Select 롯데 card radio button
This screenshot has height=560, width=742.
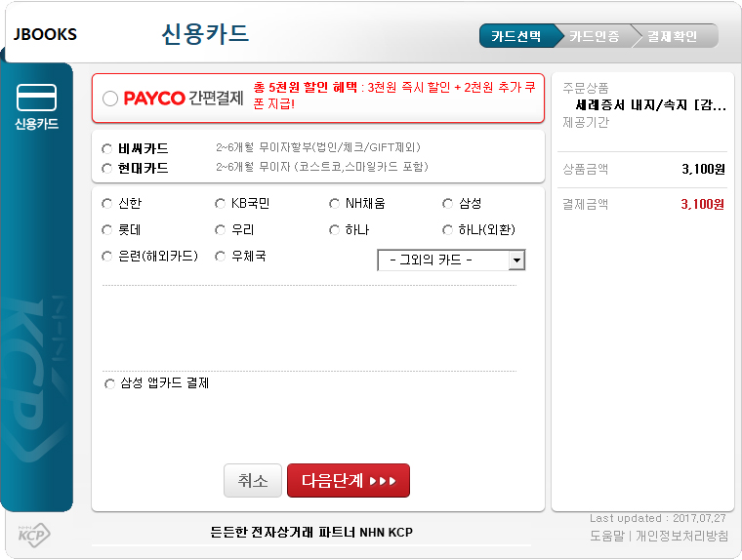(x=107, y=230)
